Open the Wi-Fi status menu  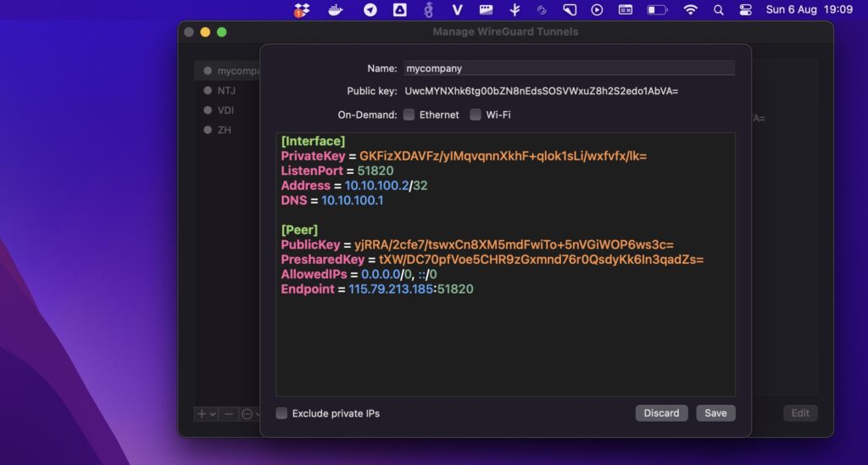(690, 9)
